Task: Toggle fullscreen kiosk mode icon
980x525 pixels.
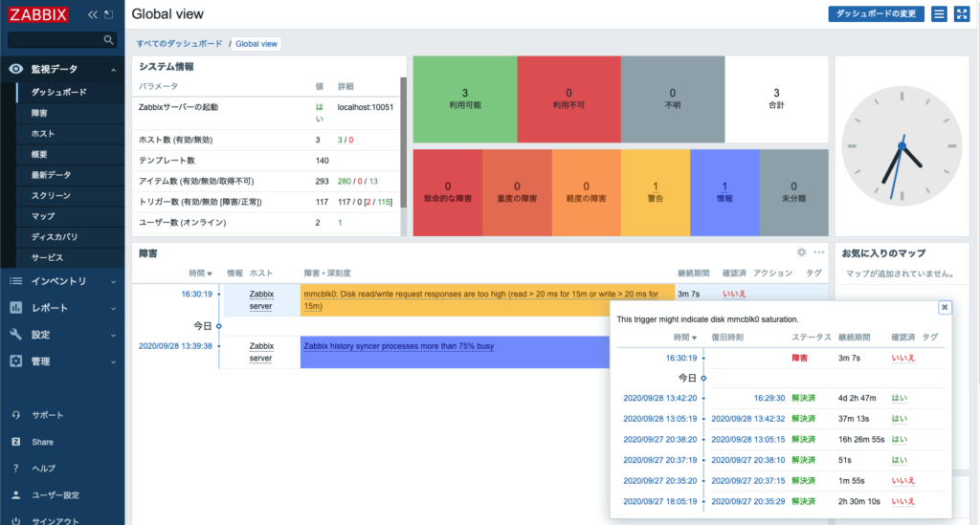Action: click(x=962, y=13)
